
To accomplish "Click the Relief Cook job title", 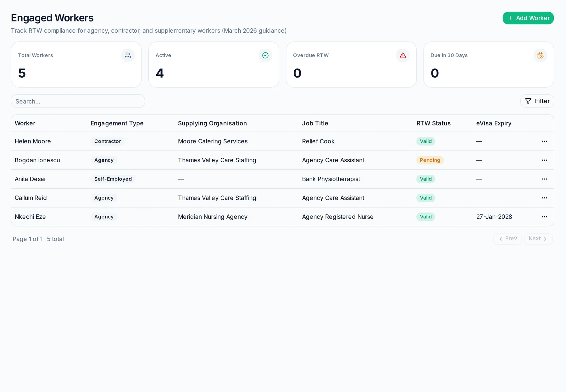I will 318,141.
